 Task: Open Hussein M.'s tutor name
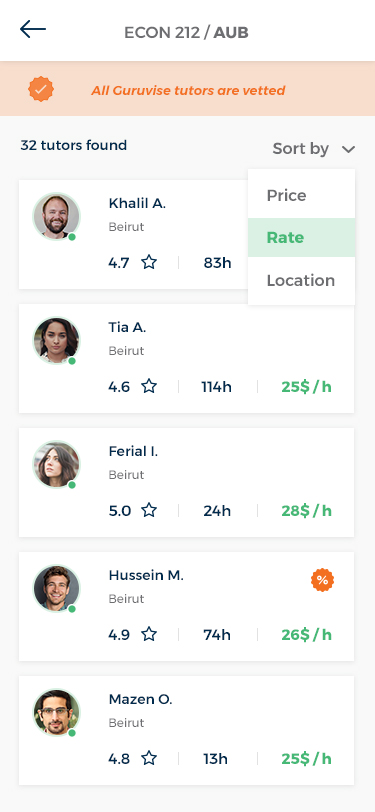click(146, 575)
